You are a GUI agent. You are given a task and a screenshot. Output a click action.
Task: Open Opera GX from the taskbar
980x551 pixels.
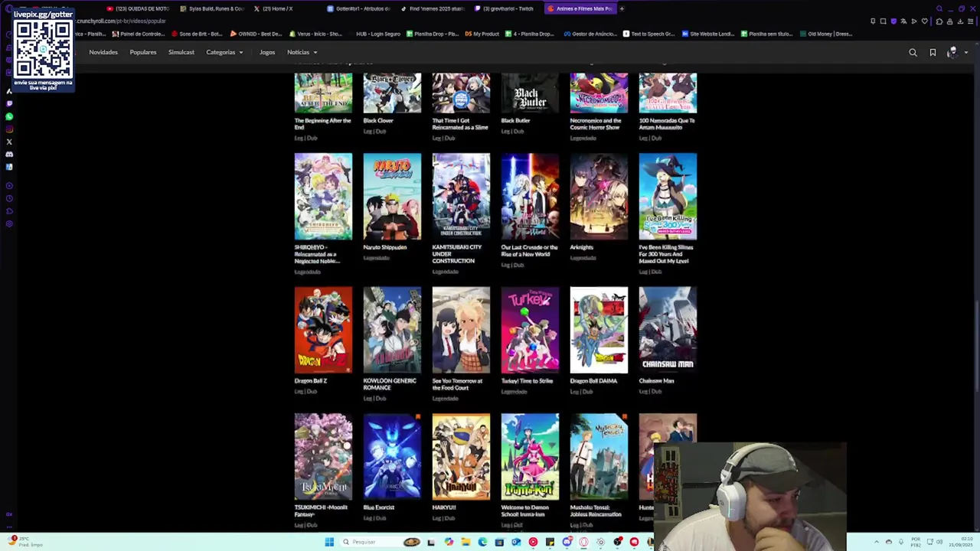pos(583,542)
